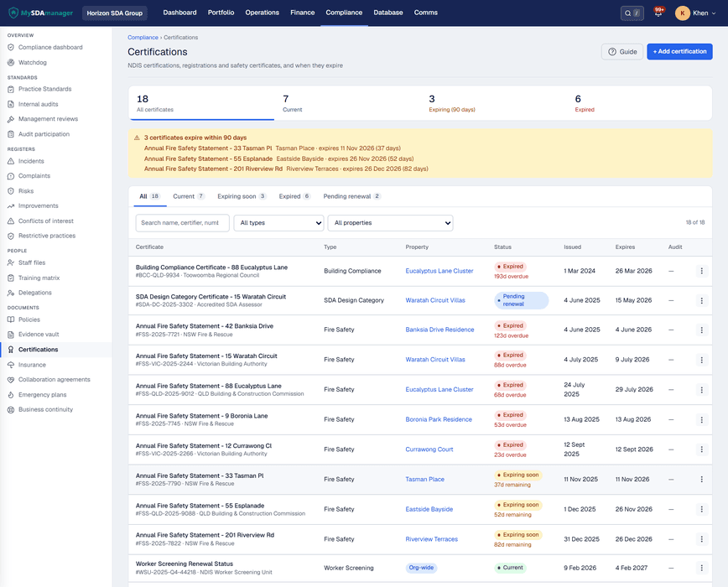The image size is (728, 587).
Task: Click the Add certification button
Action: coord(679,51)
